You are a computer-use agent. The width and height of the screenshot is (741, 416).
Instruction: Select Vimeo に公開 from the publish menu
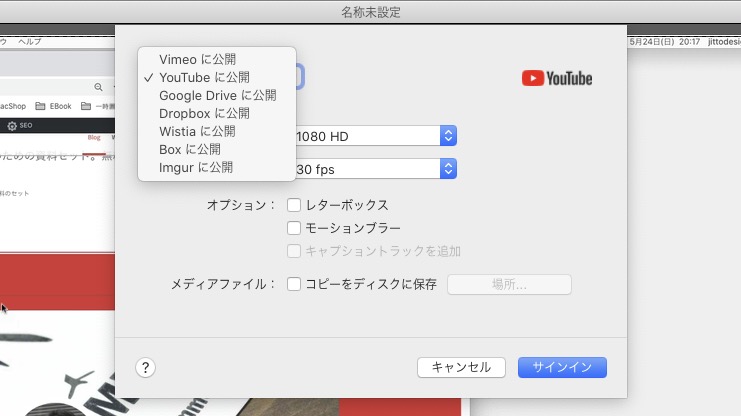click(x=216, y=60)
